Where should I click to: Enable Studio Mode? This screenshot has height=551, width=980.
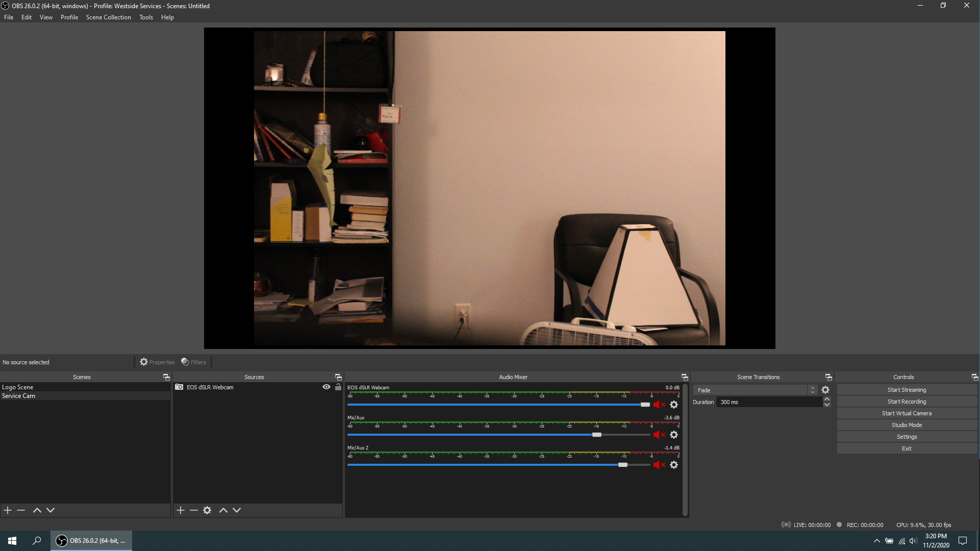[907, 424]
